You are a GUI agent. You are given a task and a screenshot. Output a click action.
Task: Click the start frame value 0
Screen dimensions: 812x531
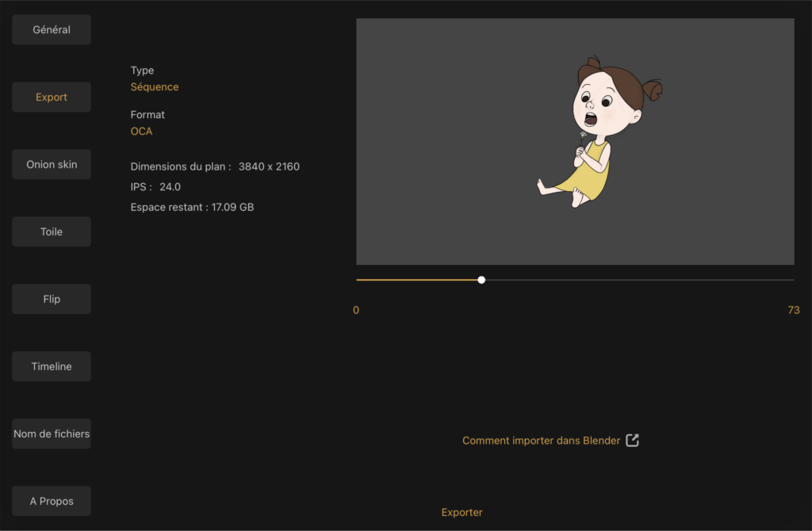(356, 310)
